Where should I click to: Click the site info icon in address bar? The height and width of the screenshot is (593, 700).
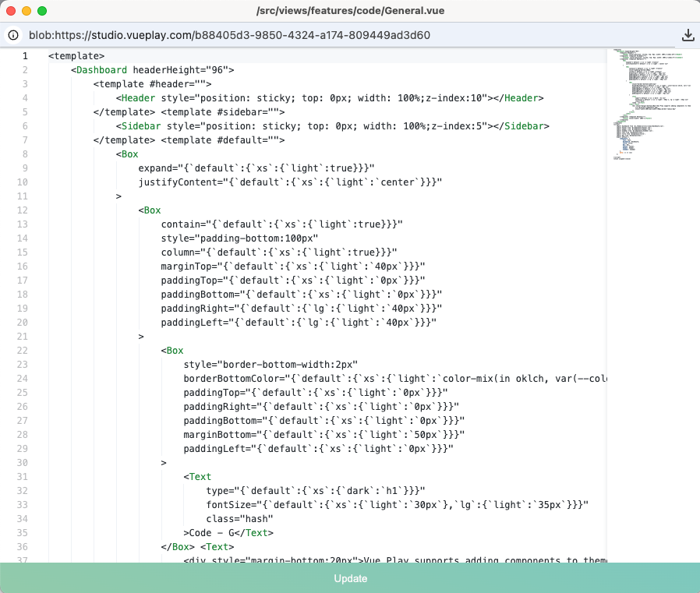[x=13, y=35]
